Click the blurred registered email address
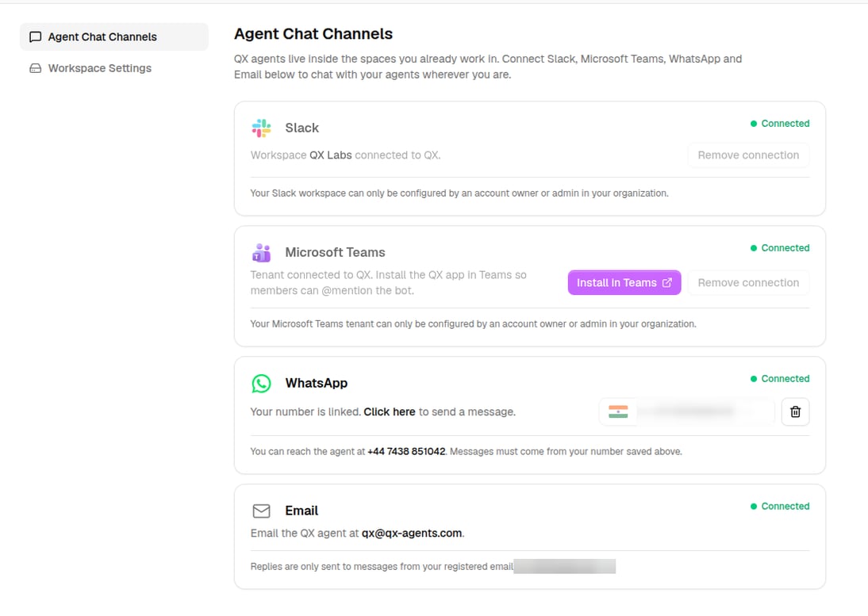Viewport: 868px width, 616px height. pyautogui.click(x=565, y=566)
